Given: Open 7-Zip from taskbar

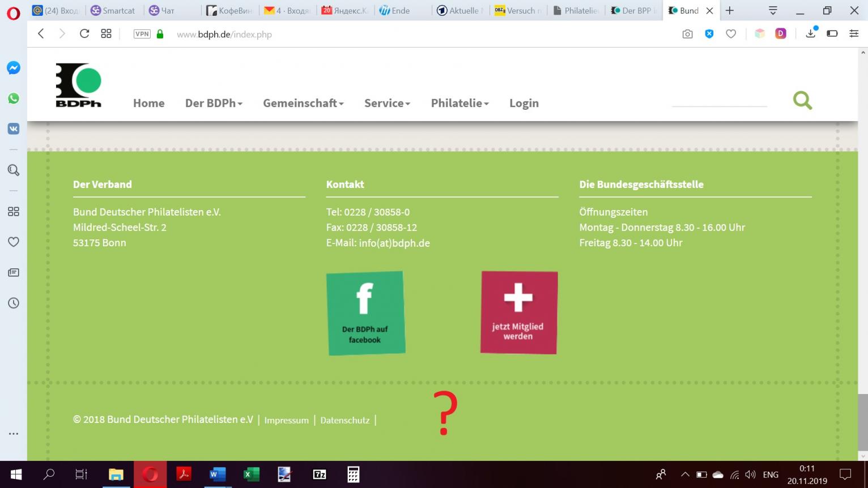Looking at the screenshot, I should click(320, 474).
